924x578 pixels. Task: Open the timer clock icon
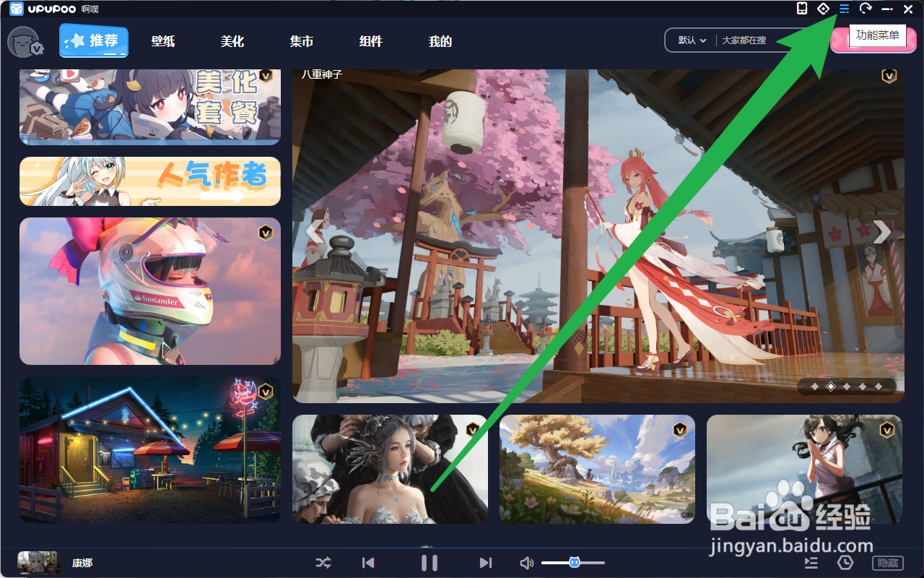[845, 563]
